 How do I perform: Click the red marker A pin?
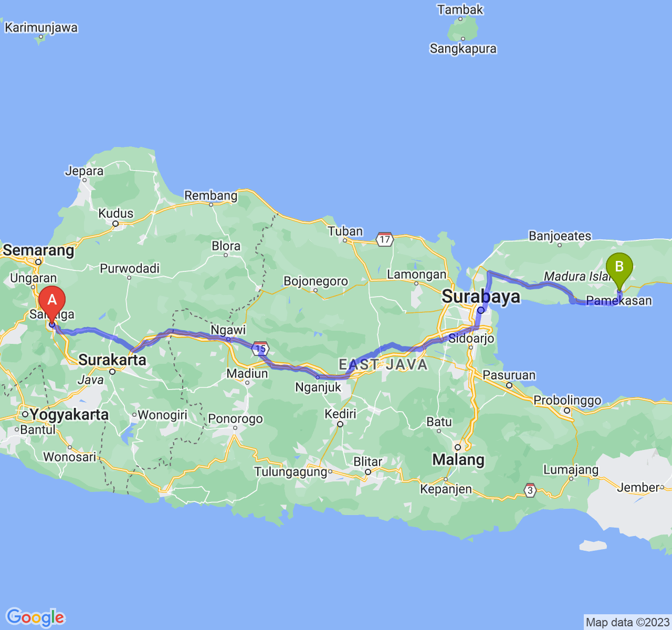[x=52, y=306]
